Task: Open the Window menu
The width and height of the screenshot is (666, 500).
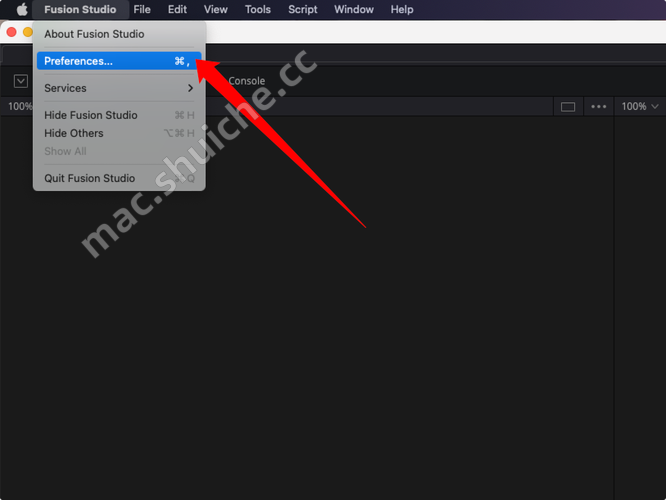Action: click(353, 9)
